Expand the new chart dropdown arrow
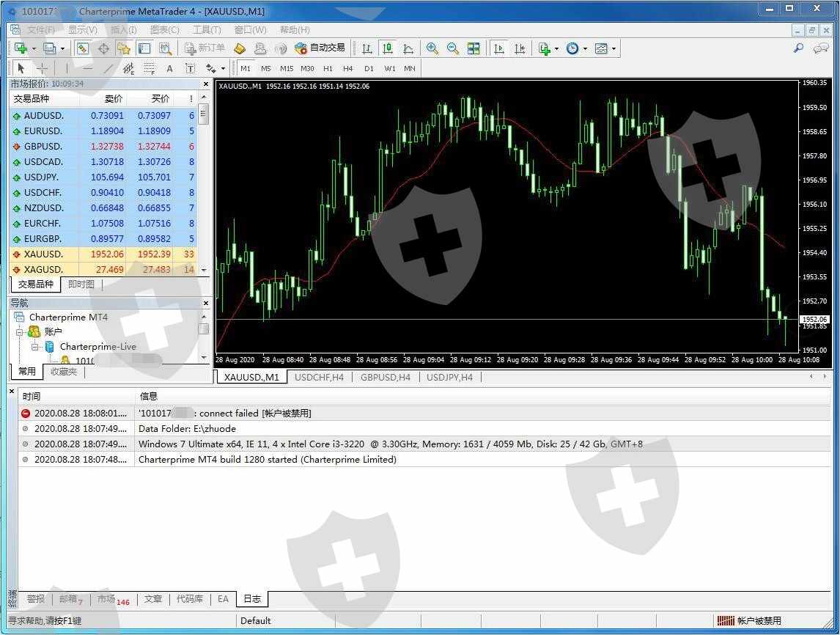This screenshot has width=840, height=635. click(34, 49)
